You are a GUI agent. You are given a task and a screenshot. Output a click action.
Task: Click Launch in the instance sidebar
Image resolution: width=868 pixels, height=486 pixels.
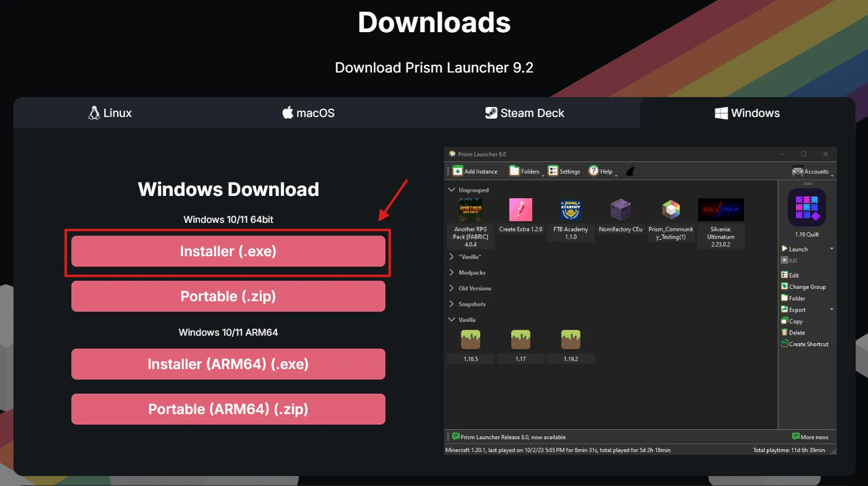tap(795, 249)
